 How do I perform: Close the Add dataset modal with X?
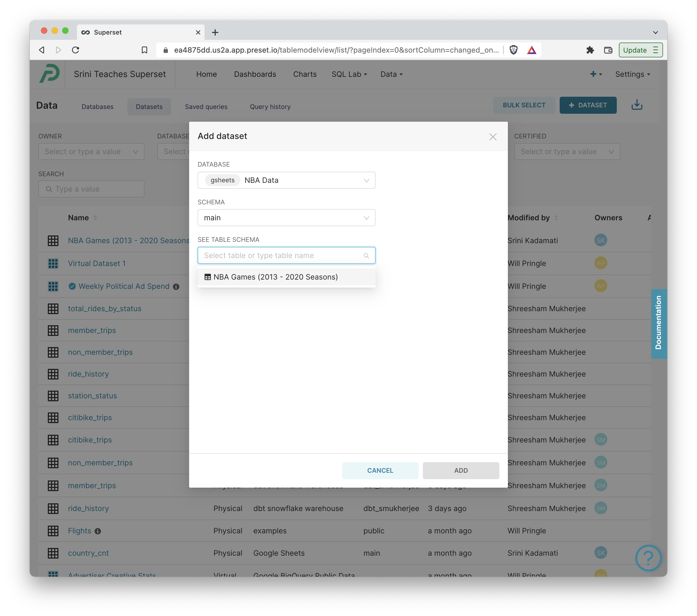pyautogui.click(x=492, y=137)
